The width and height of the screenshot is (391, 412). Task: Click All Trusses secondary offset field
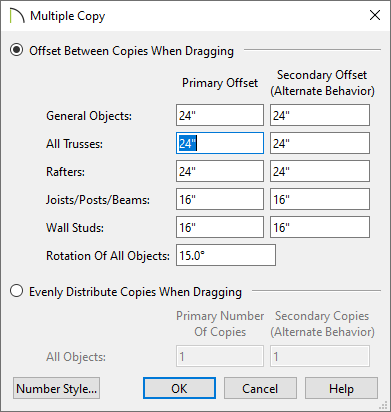[320, 143]
